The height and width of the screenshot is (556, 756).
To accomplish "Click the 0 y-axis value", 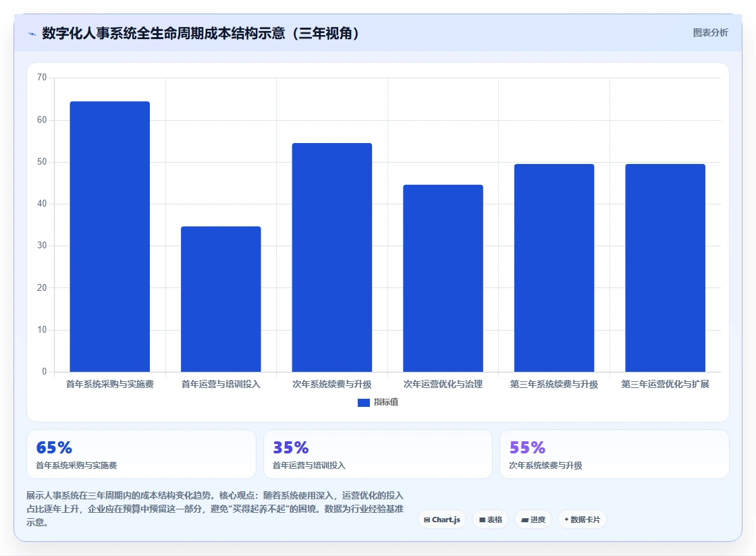I will pyautogui.click(x=45, y=372).
